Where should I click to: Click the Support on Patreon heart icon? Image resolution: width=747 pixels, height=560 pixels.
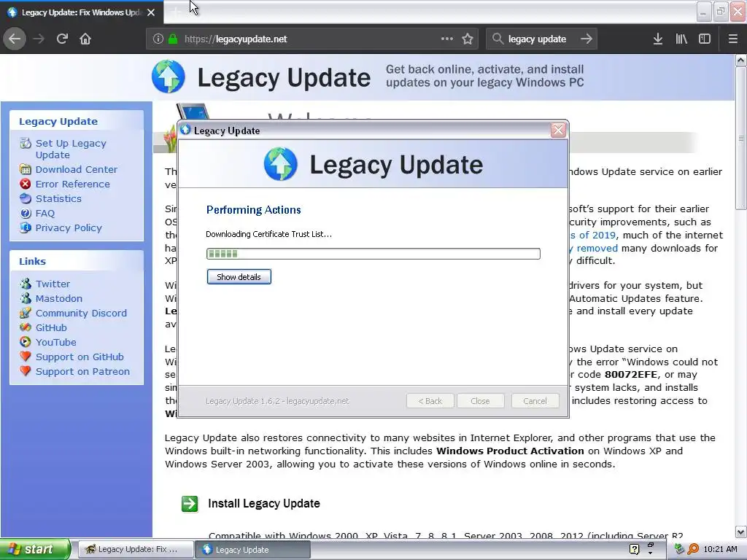(26, 371)
